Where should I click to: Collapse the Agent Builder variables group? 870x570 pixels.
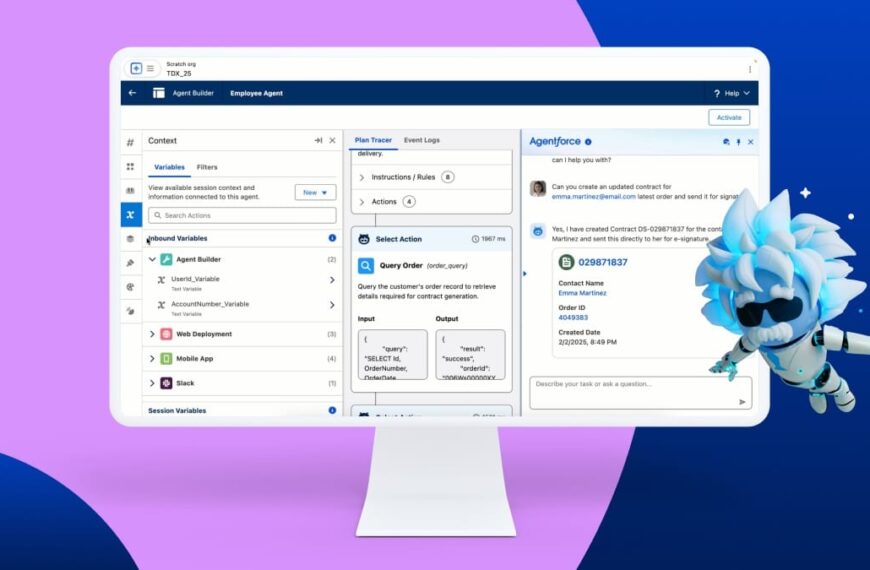[152, 259]
